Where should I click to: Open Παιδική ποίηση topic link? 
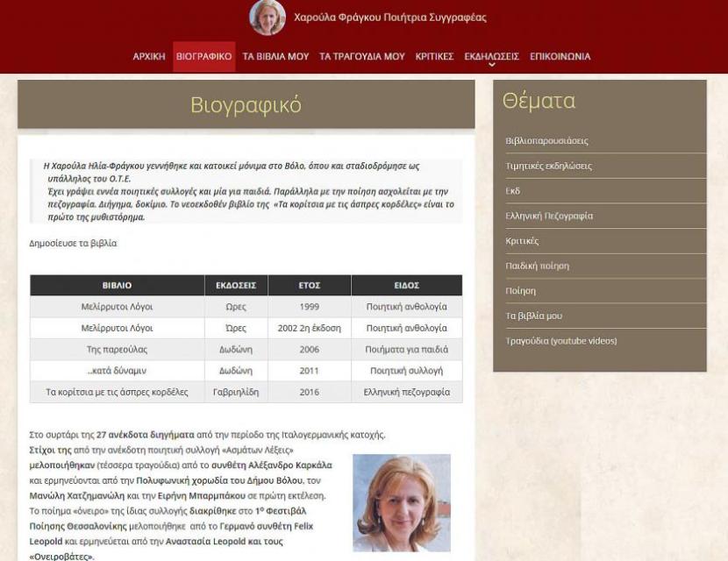(x=537, y=266)
